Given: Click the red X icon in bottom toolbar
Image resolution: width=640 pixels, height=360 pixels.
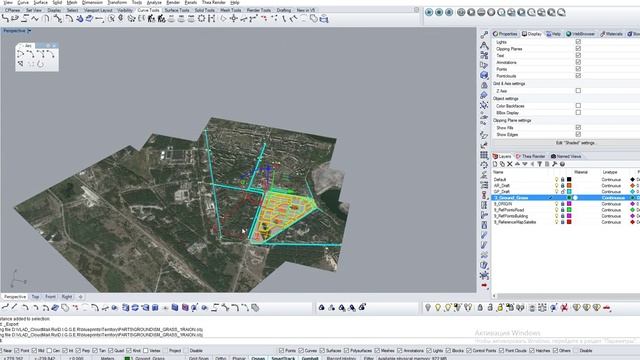Looking at the screenshot, I should pyautogui.click(x=564, y=308).
